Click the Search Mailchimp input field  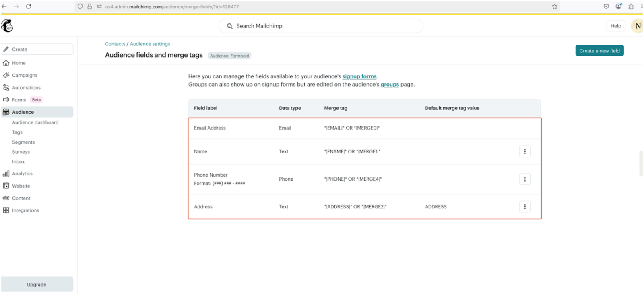(321, 26)
